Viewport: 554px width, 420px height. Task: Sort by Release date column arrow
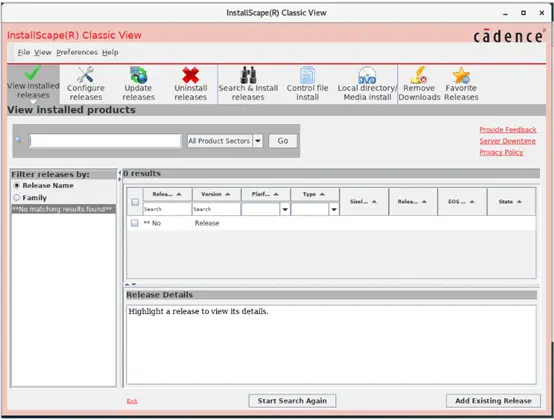tap(424, 202)
